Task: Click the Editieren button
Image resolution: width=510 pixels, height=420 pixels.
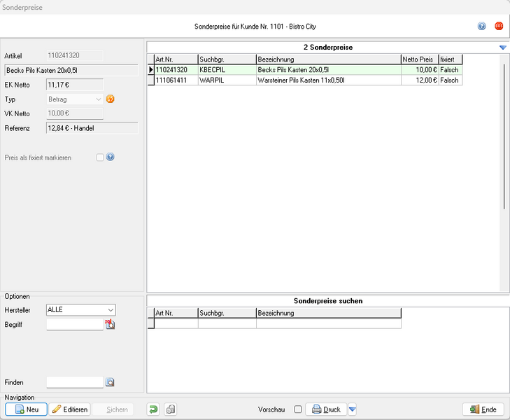Action: point(69,409)
